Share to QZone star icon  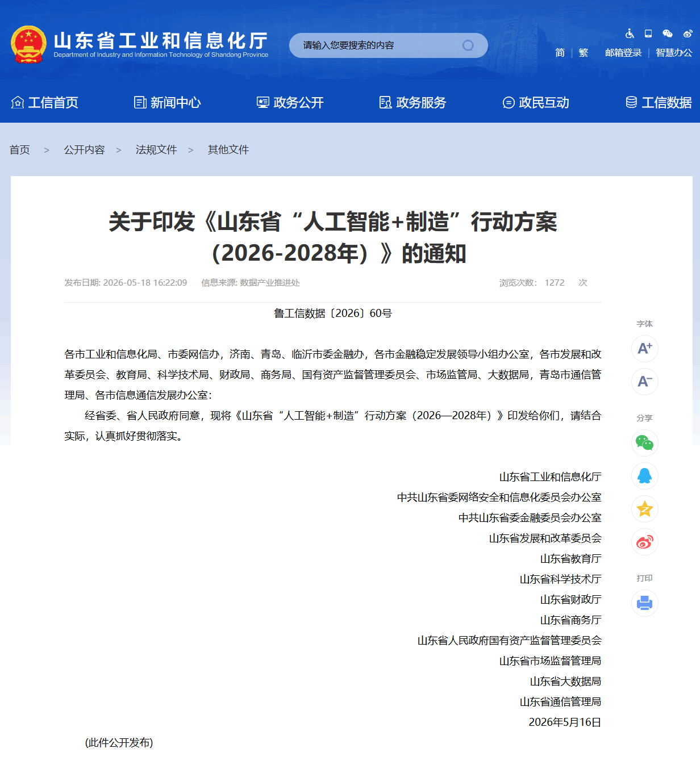[645, 509]
